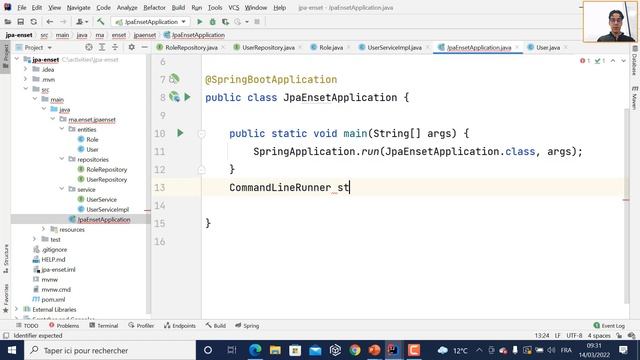Viewport: 640px width, 360px height.
Task: Fold the main method at line 10
Action: tap(202, 133)
